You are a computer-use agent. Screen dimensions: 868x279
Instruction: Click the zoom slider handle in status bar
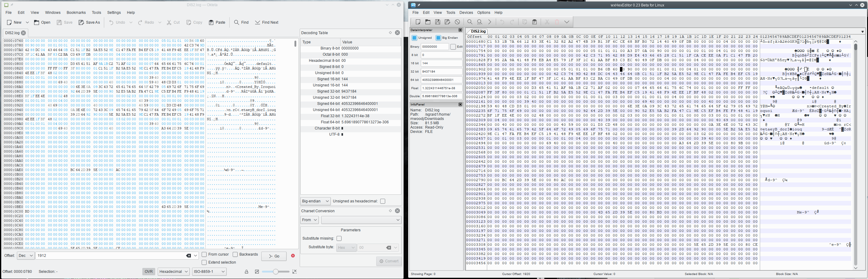pyautogui.click(x=276, y=272)
